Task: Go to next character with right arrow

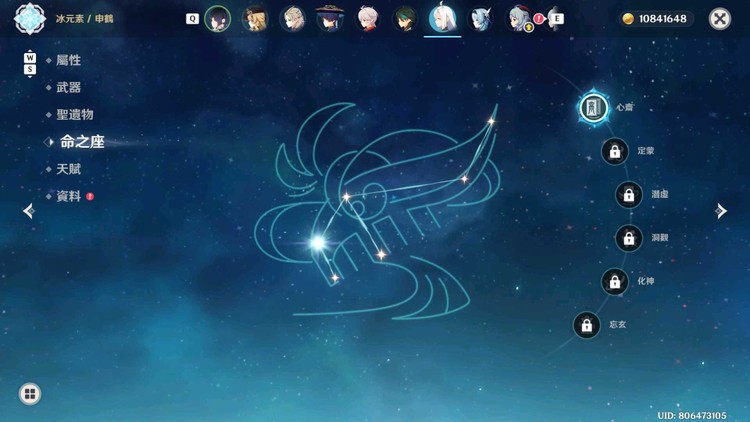Action: tap(721, 211)
